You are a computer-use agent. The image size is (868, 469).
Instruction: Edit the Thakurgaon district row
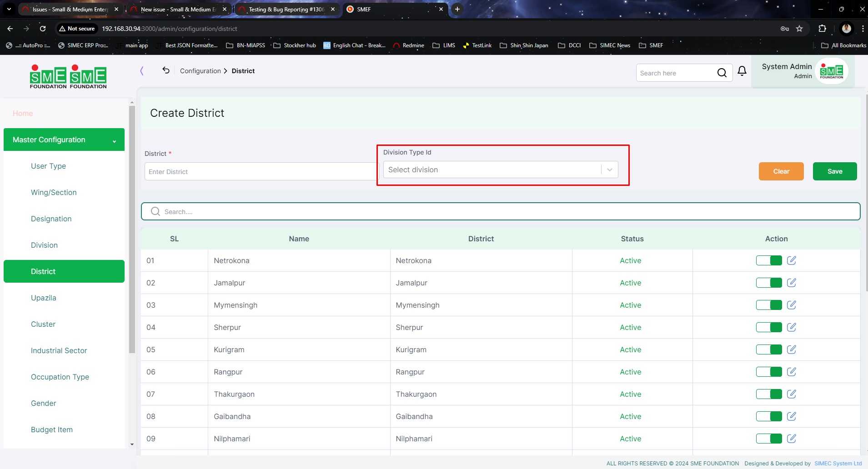click(791, 394)
